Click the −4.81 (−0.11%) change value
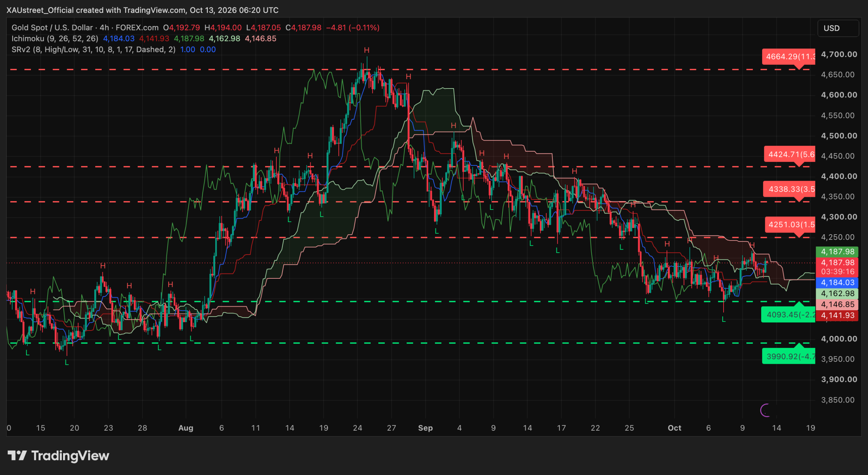868x475 pixels. (353, 27)
